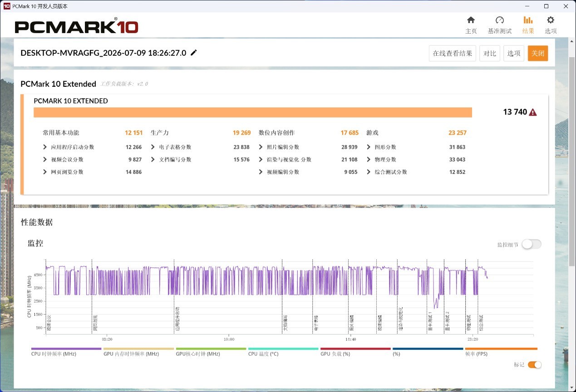
Task: Click the PCMark 10 logo
Action: coord(76,26)
